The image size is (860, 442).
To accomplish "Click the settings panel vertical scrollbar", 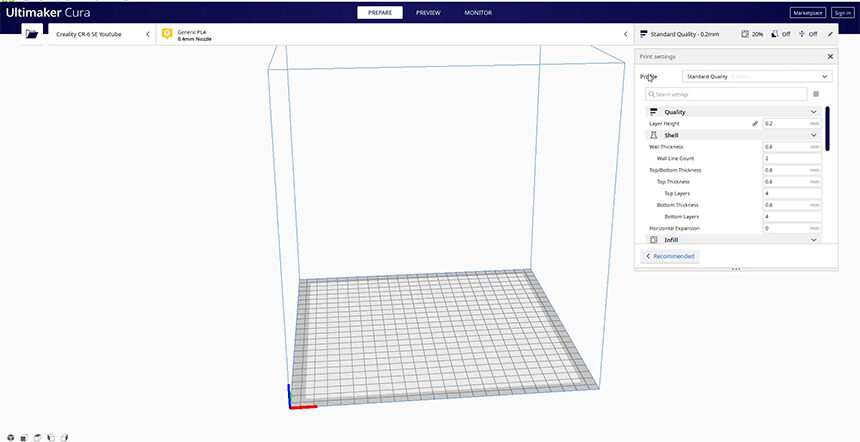I will (827, 128).
